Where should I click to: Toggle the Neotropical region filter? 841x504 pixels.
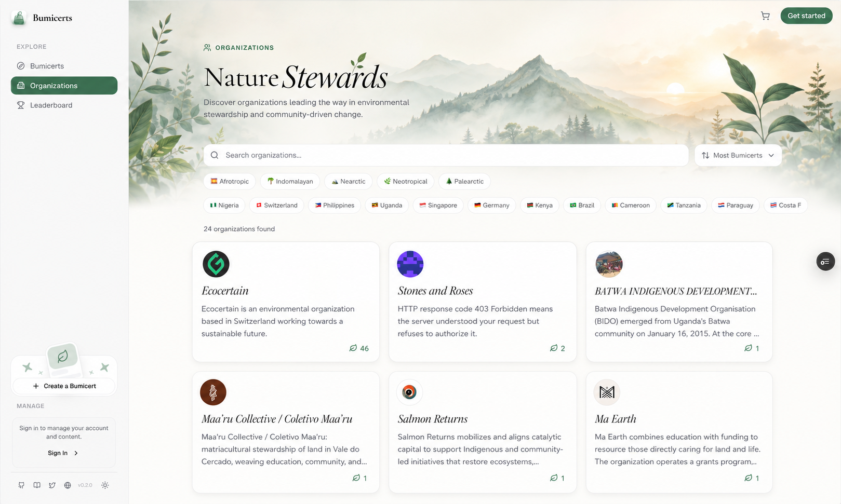tap(406, 181)
